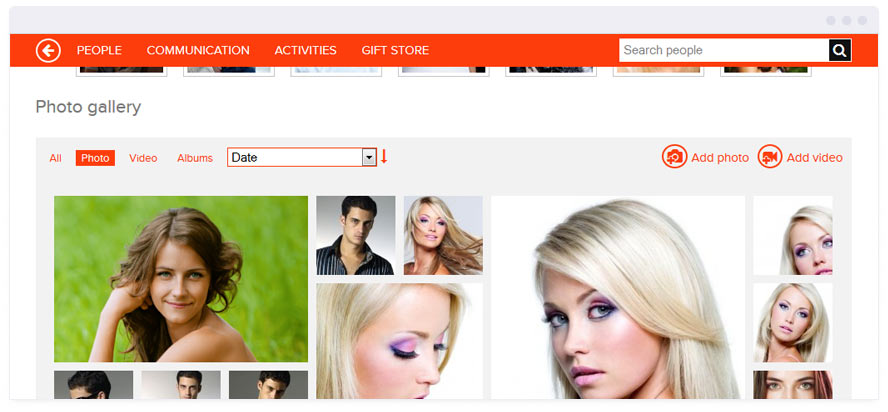Screen dimensions: 888x412
Task: Switch to the Albums filter
Action: [195, 158]
